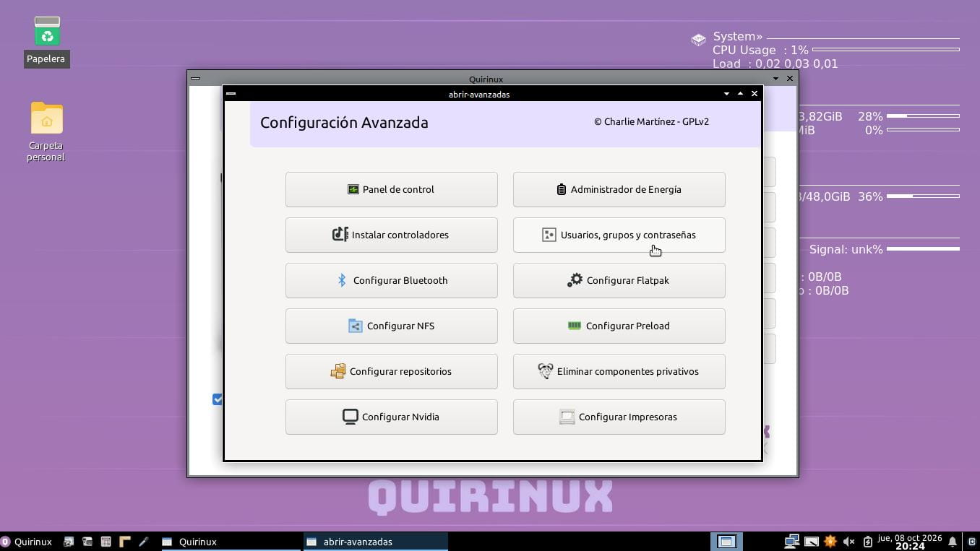The image size is (980, 551).
Task: Unmute using the volume tray icon
Action: pos(848,542)
